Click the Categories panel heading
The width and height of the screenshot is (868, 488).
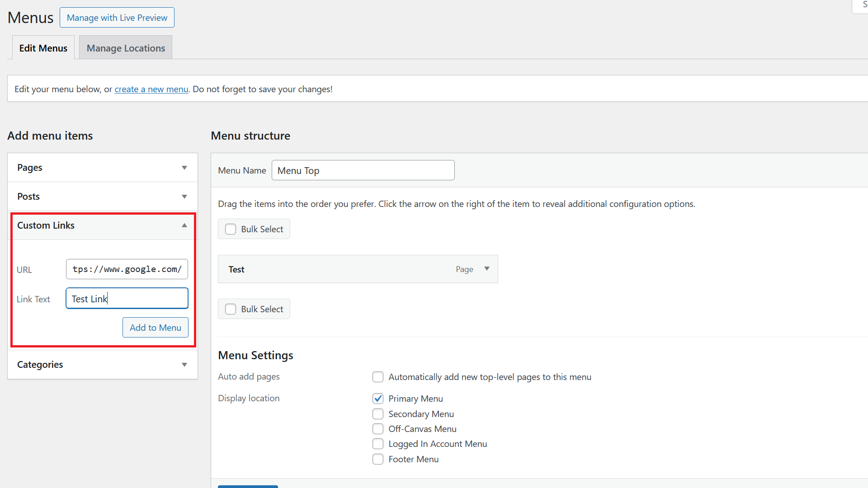coord(40,365)
